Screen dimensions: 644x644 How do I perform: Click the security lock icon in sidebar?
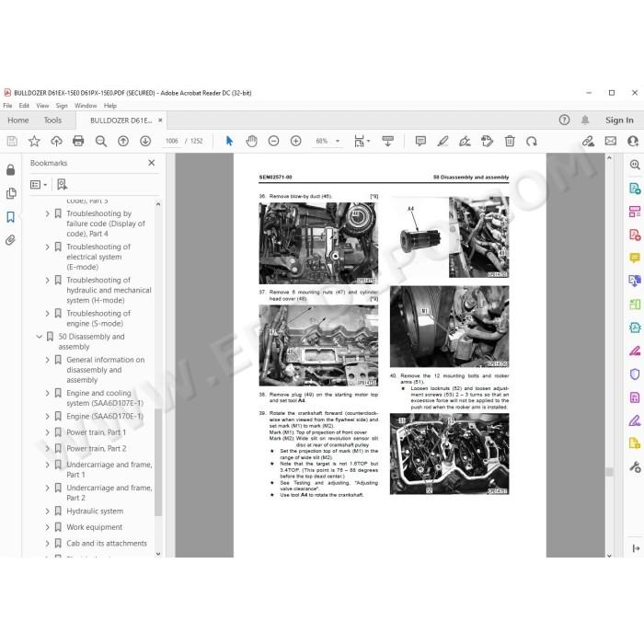(x=11, y=169)
